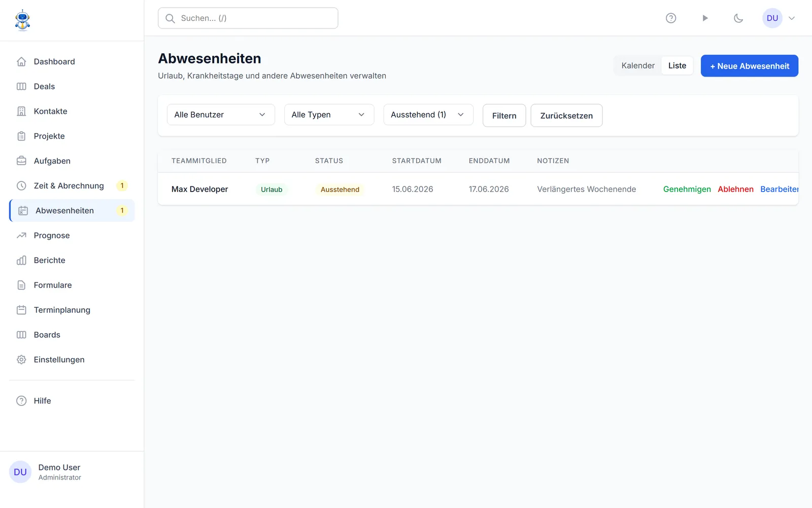Switch to the Kalender view

(x=638, y=66)
